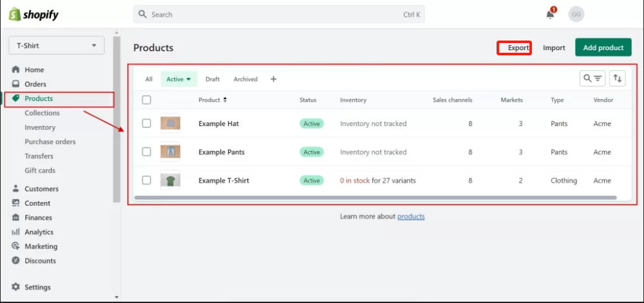The height and width of the screenshot is (303, 644).
Task: Click the Content icon in sidebar
Action: (15, 203)
